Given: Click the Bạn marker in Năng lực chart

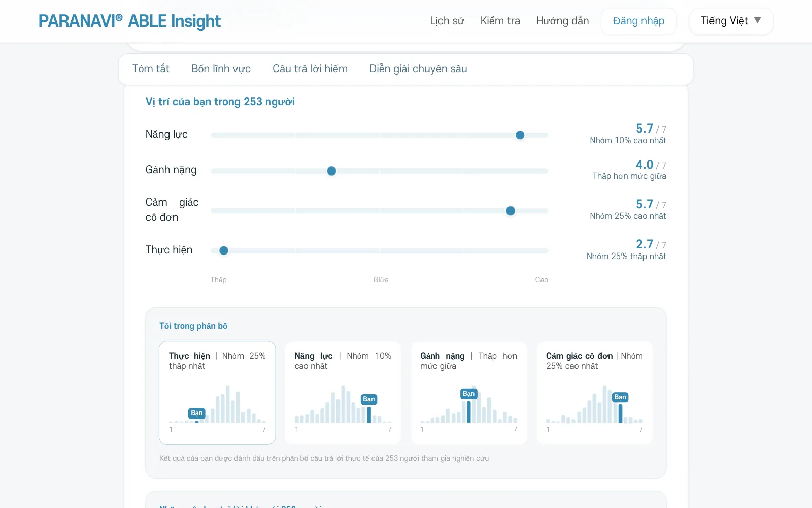Looking at the screenshot, I should point(369,399).
